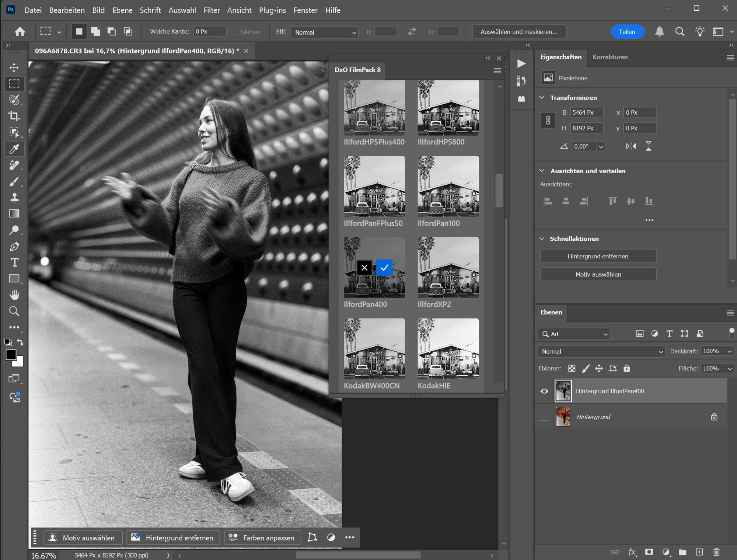Click Auswählen und maskieren button
The width and height of the screenshot is (737, 560).
click(x=519, y=32)
